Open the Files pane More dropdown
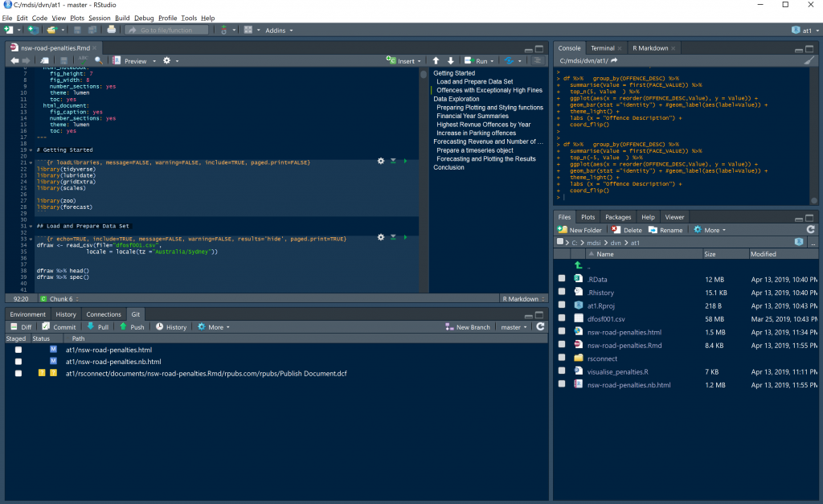Viewport: 823px width, 504px height. pos(710,230)
